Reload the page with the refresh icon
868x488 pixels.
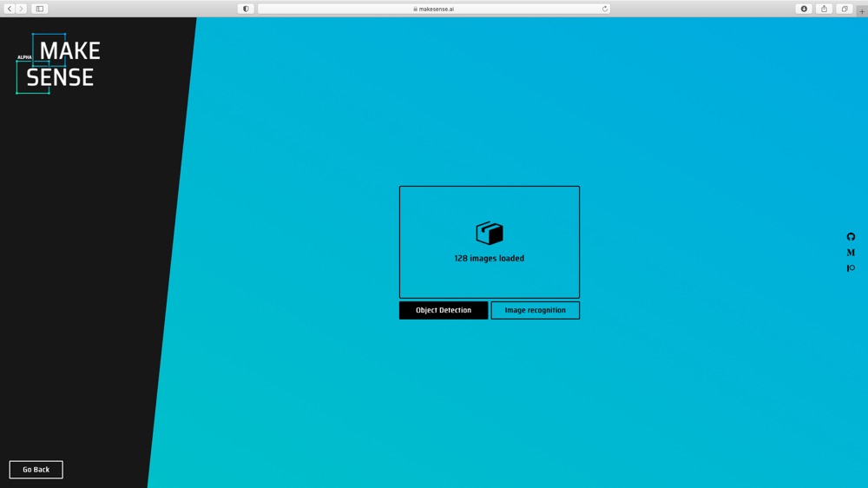(x=604, y=9)
